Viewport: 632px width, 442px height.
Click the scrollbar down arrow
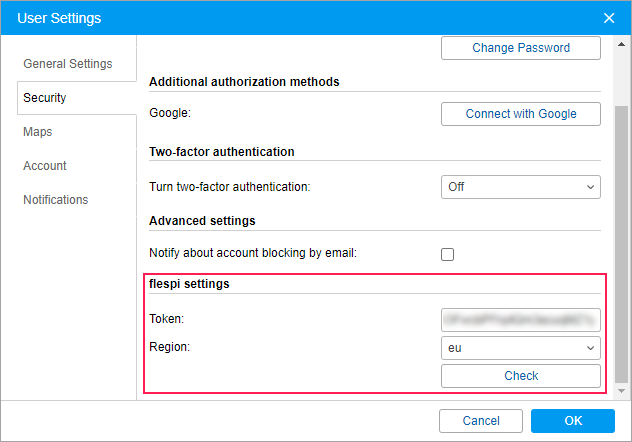(622, 392)
